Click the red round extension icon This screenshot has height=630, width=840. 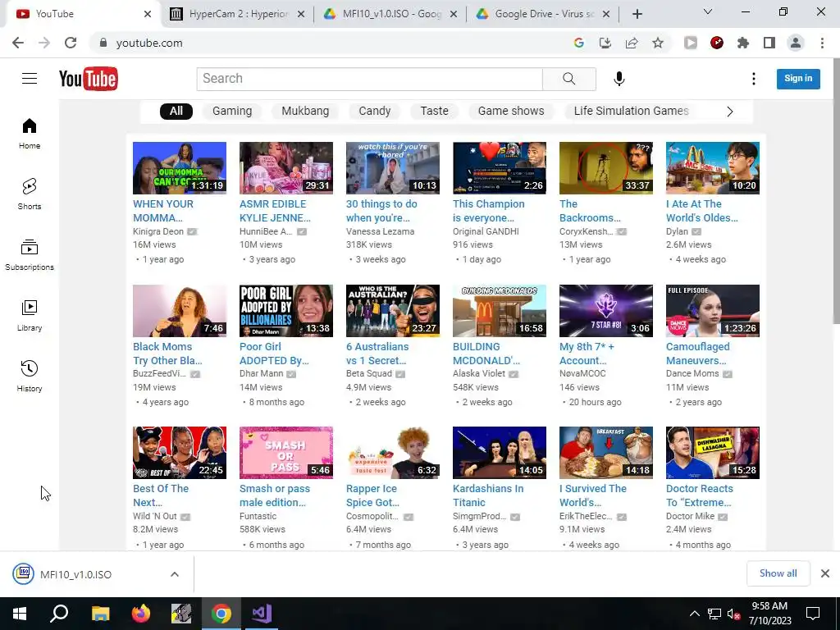pyautogui.click(x=717, y=43)
